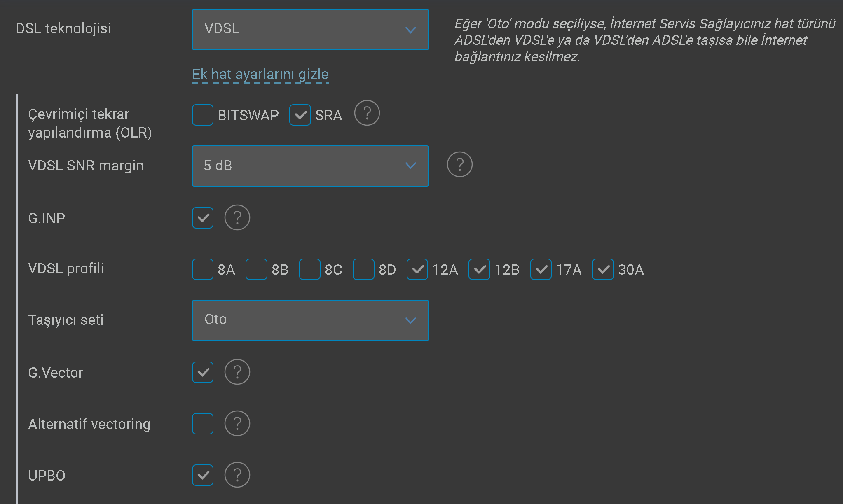Open help for Çevrimiçi tekrar yapılandırma (OLR)
This screenshot has height=504, width=843.
coord(367,113)
